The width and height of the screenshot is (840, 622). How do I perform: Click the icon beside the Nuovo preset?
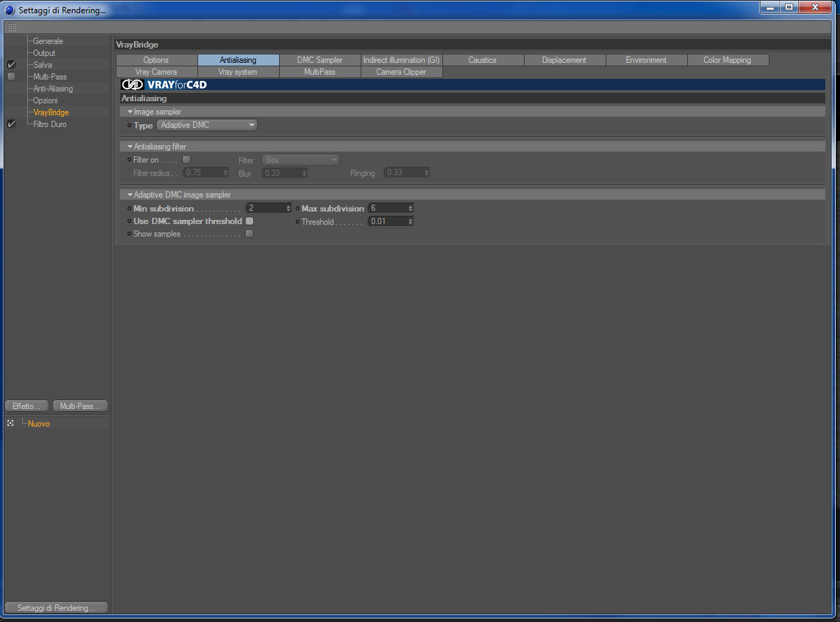[10, 423]
